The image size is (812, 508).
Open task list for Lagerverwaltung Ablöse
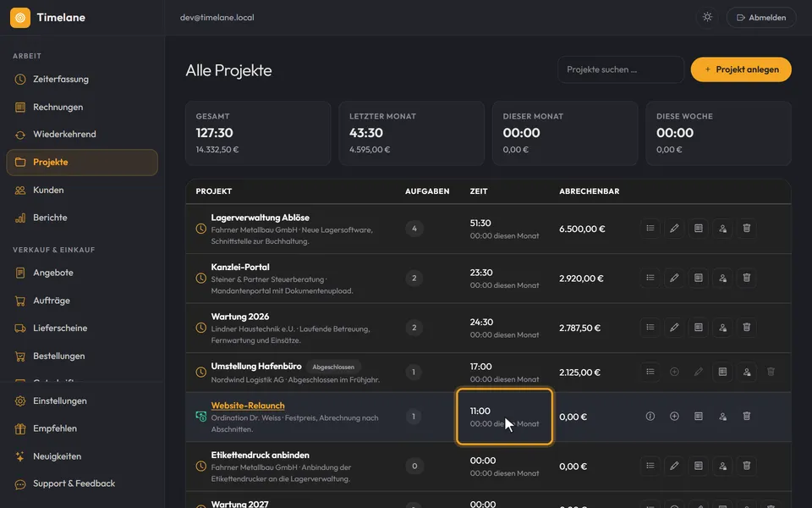(x=650, y=228)
